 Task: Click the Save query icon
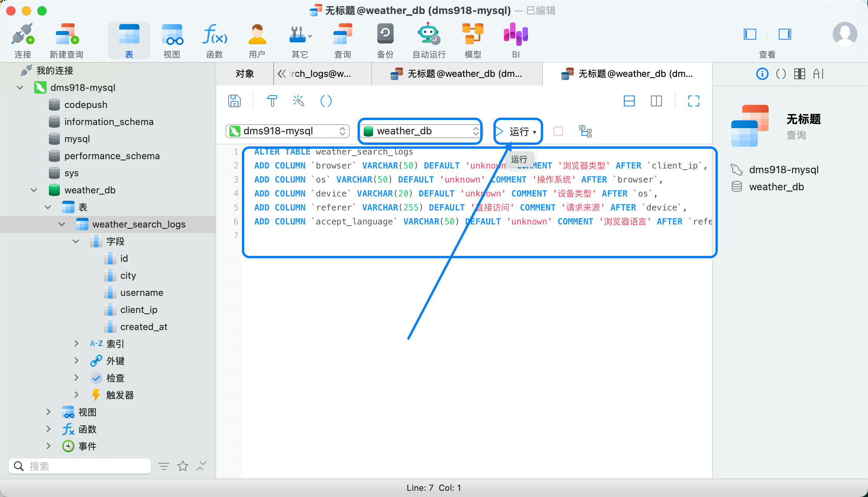pyautogui.click(x=234, y=101)
